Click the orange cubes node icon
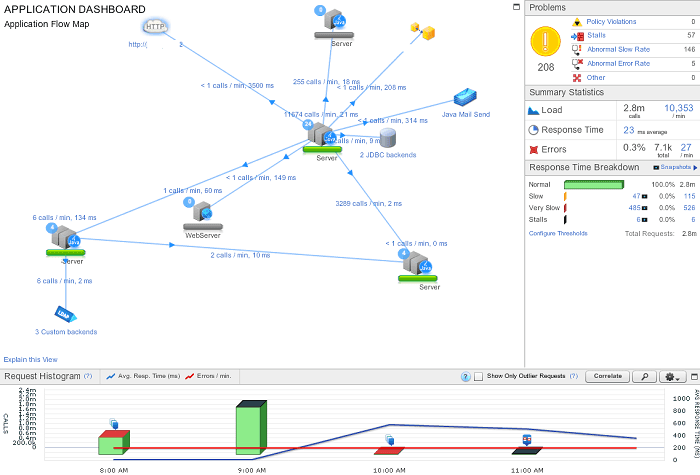 [423, 32]
